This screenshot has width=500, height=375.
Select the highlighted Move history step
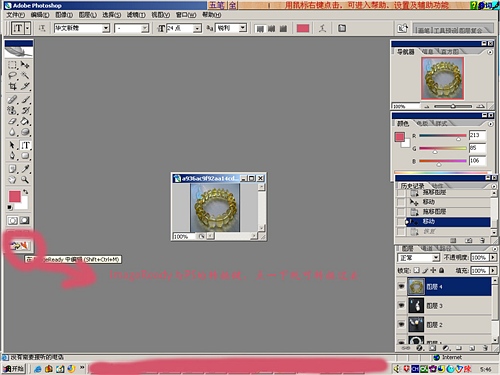pyautogui.click(x=447, y=222)
